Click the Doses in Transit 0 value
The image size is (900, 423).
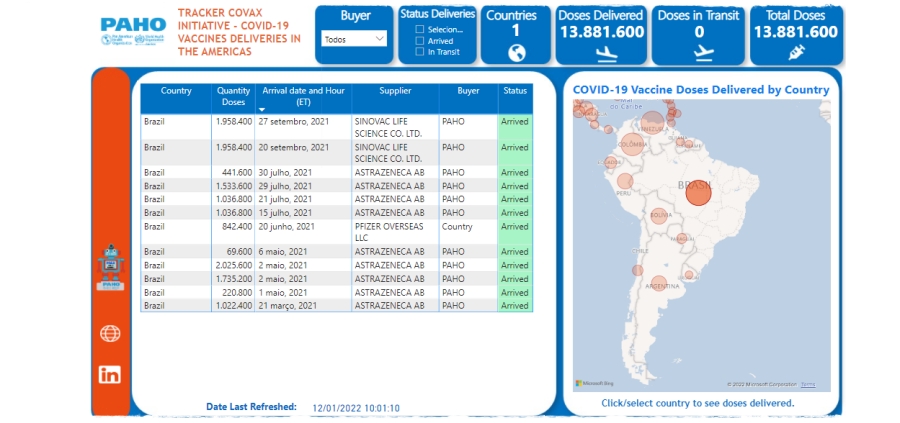tap(699, 32)
